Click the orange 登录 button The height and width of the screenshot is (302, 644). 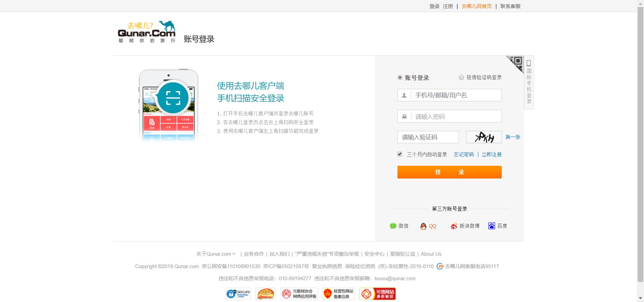coord(449,172)
